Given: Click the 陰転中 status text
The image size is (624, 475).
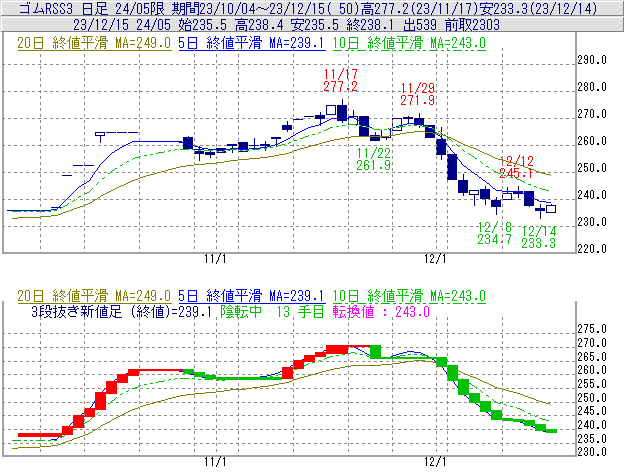Looking at the screenshot, I should click(241, 312).
